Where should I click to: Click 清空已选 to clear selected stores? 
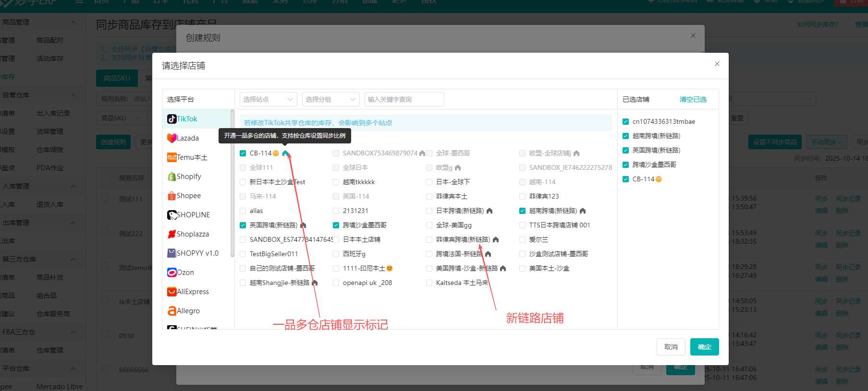pos(693,99)
